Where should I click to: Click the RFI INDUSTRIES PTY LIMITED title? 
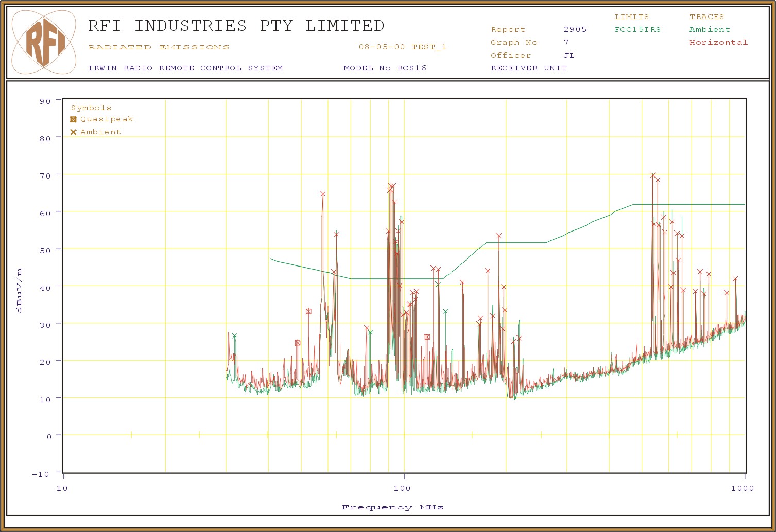click(236, 26)
